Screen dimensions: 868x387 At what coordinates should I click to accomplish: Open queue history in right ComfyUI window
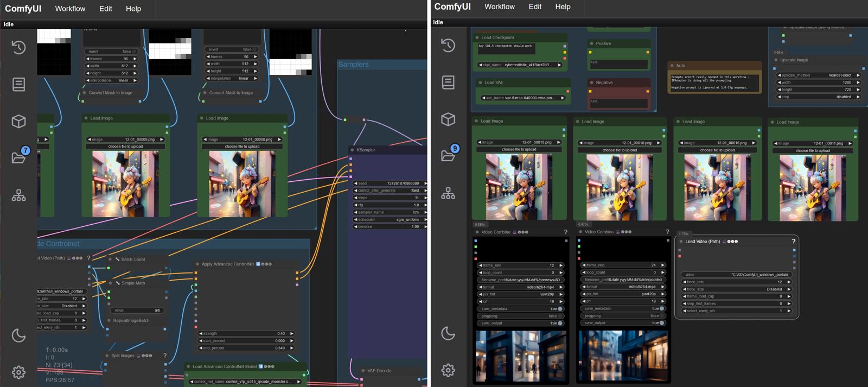(448, 45)
